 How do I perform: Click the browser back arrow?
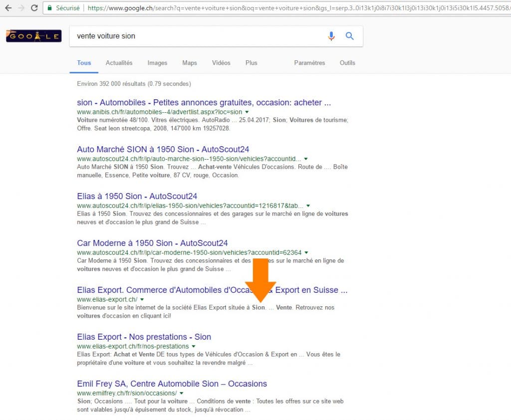point(8,8)
